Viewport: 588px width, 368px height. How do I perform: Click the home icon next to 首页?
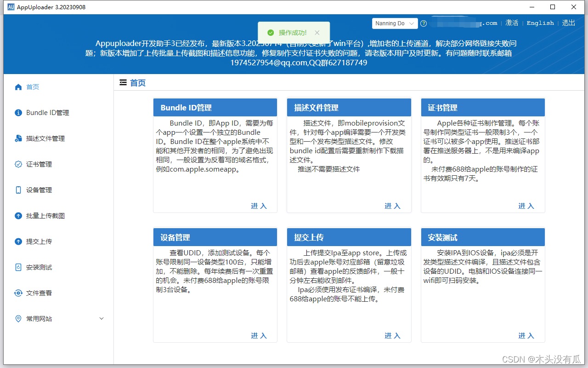click(x=18, y=86)
